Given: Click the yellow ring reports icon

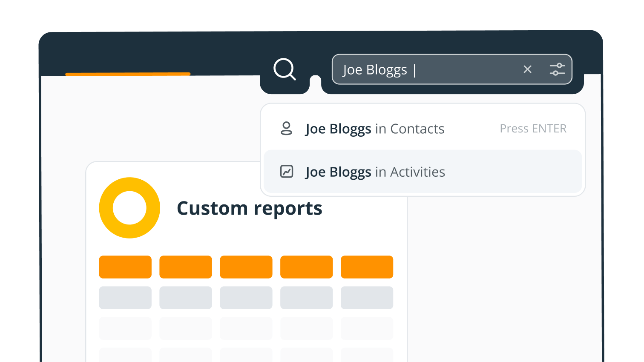Looking at the screenshot, I should (129, 208).
